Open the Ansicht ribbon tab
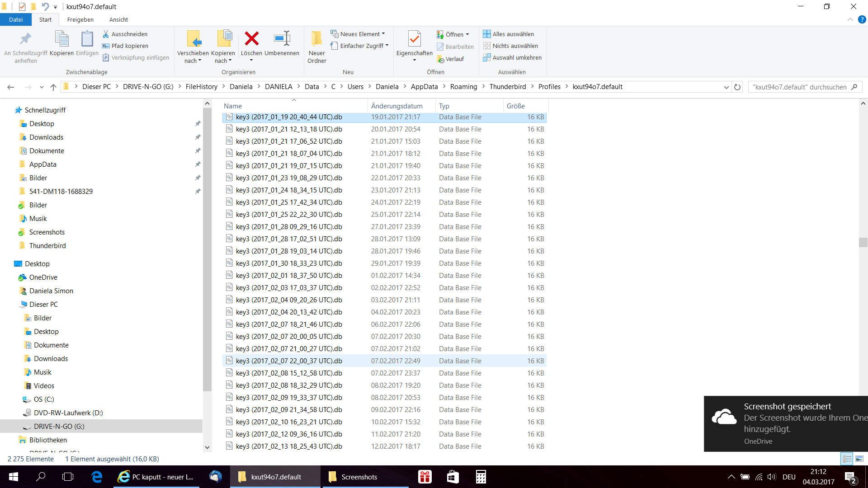The image size is (868, 488). (118, 19)
